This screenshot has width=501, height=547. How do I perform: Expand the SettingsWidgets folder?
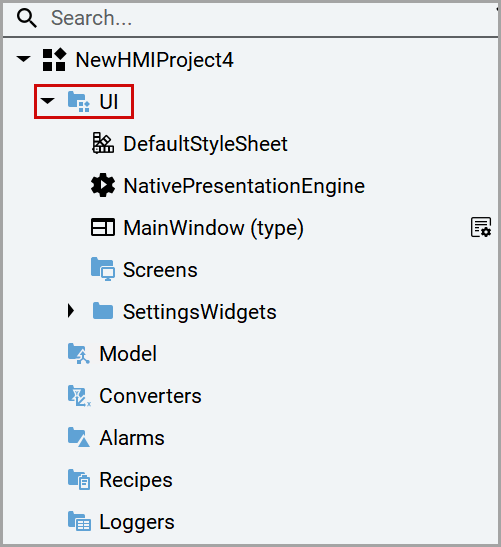71,311
